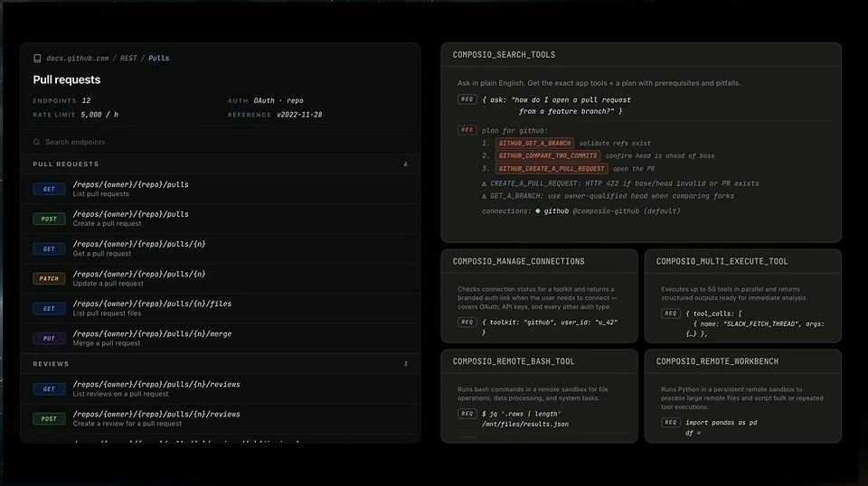Click the book icon beside docs.github.com
This screenshot has height=486, width=868.
[x=37, y=58]
